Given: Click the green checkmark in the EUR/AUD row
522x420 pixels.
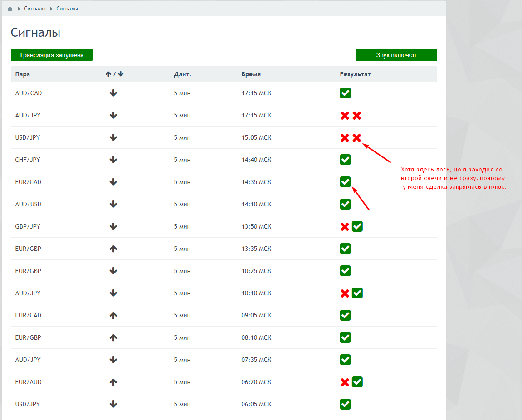Looking at the screenshot, I should coord(357,382).
